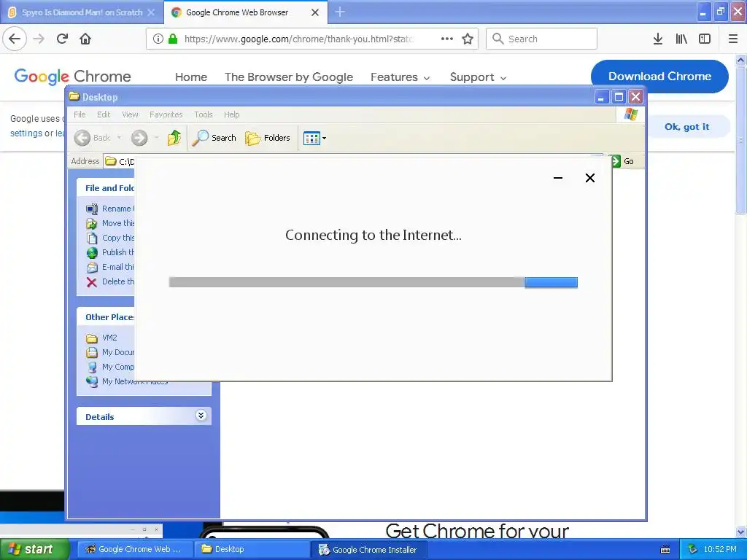Open Firefox library icon
Viewport: 747px width, 560px height.
[681, 39]
